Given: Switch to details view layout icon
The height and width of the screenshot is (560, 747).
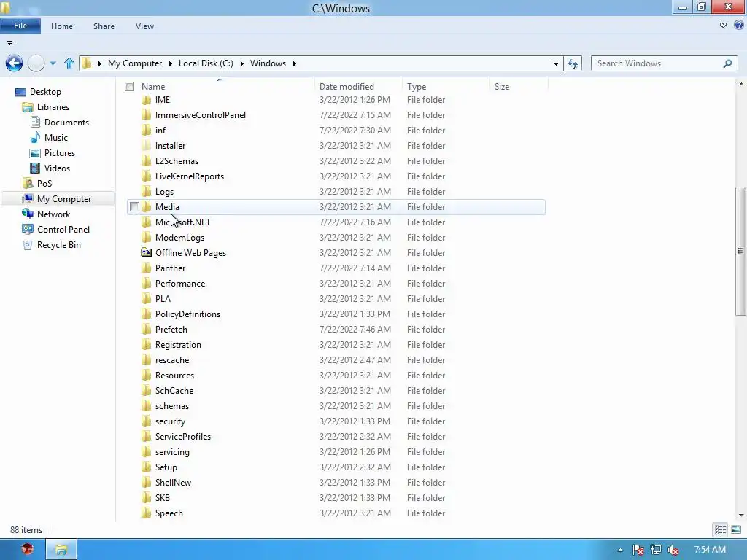Looking at the screenshot, I should [720, 529].
